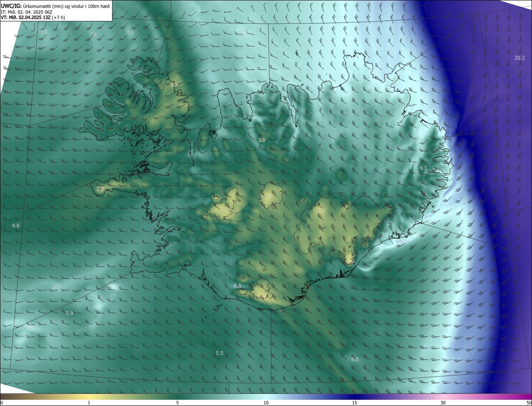Click the 6.6 value label in the southeast sea
Viewport: 532px width, 406px height.
pos(355,359)
